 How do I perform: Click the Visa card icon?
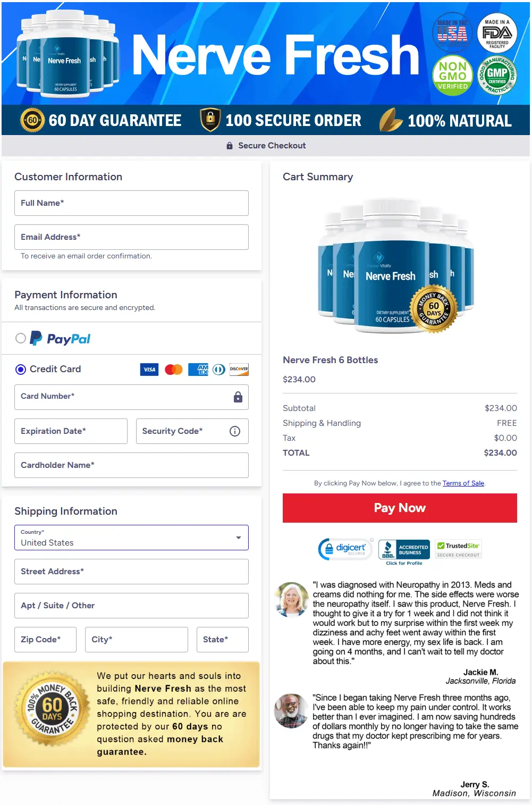[x=149, y=370]
